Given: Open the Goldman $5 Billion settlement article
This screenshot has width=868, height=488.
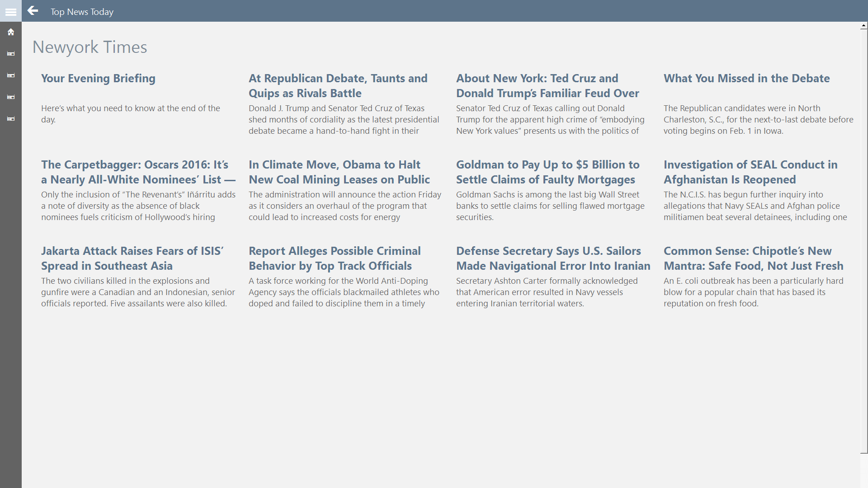Looking at the screenshot, I should click(547, 172).
